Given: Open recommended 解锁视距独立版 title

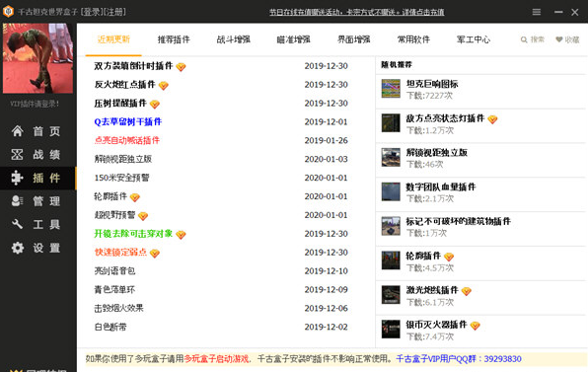Looking at the screenshot, I should click(436, 153).
